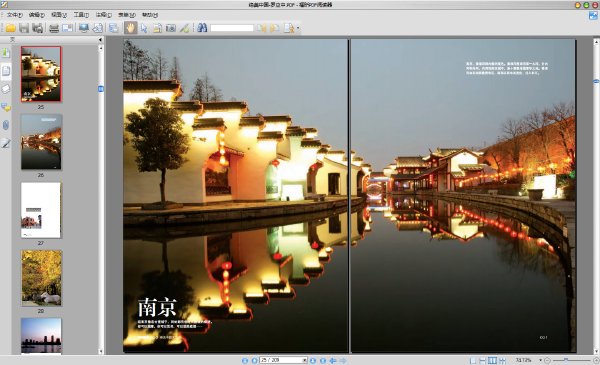Open the last menu-bar item (Help)

pos(150,15)
